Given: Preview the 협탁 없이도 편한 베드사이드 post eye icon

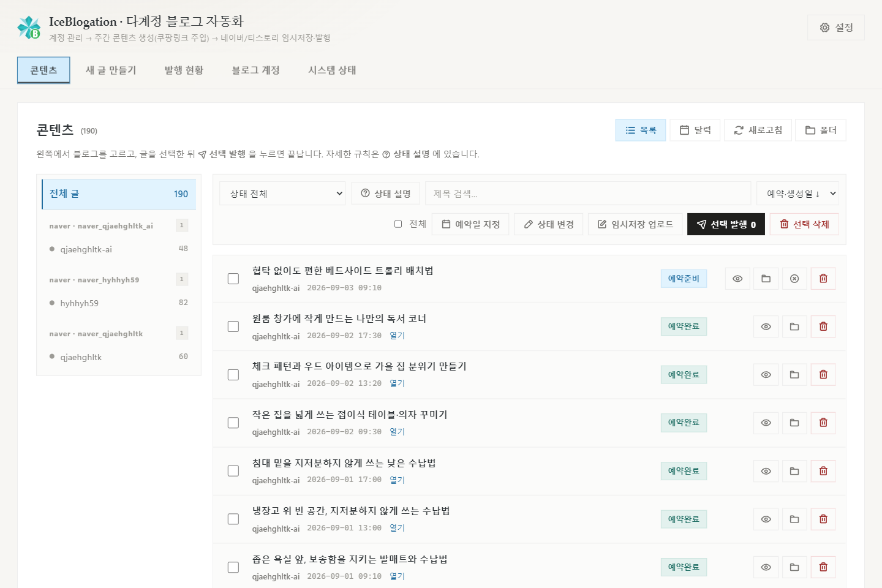Looking at the screenshot, I should coord(737,279).
